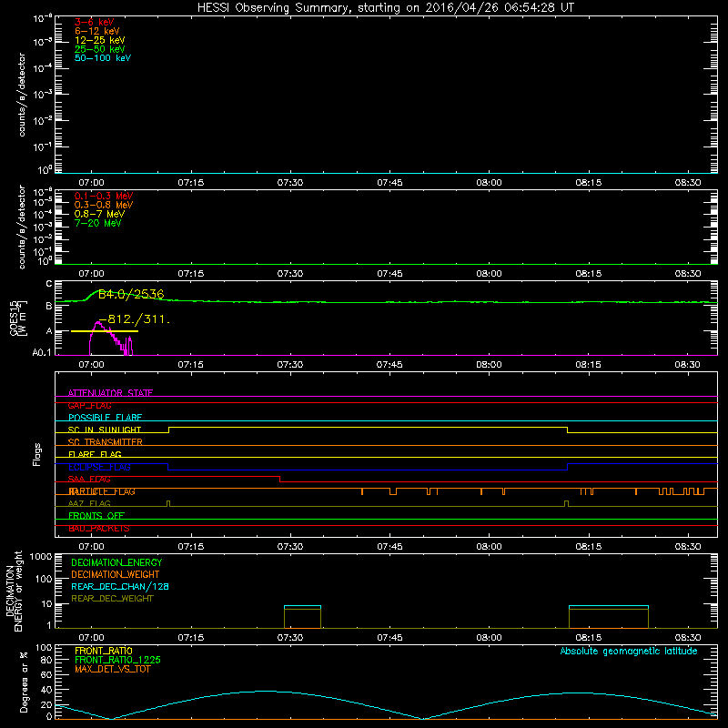Screen dimensions: 728x728
Task: Select the BAD_PACKETS flag label
Action: coord(99,529)
